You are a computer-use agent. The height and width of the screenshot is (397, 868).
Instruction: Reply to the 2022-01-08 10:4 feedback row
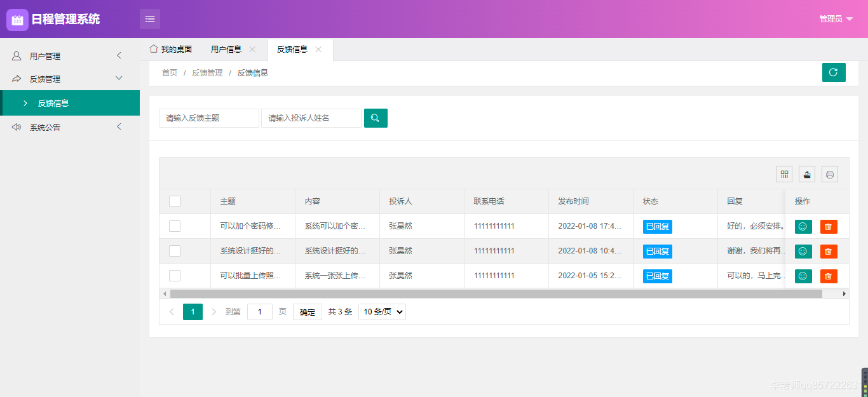pyautogui.click(x=803, y=252)
